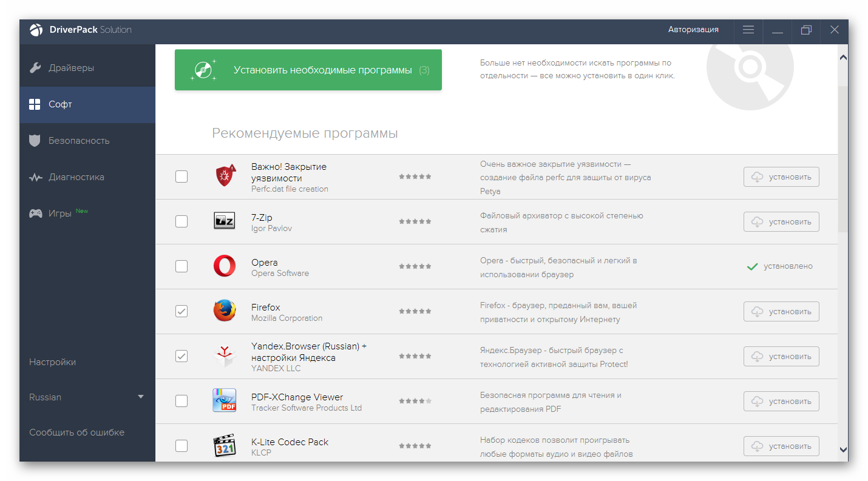
Task: Open Настройки in the sidebar
Action: [53, 362]
